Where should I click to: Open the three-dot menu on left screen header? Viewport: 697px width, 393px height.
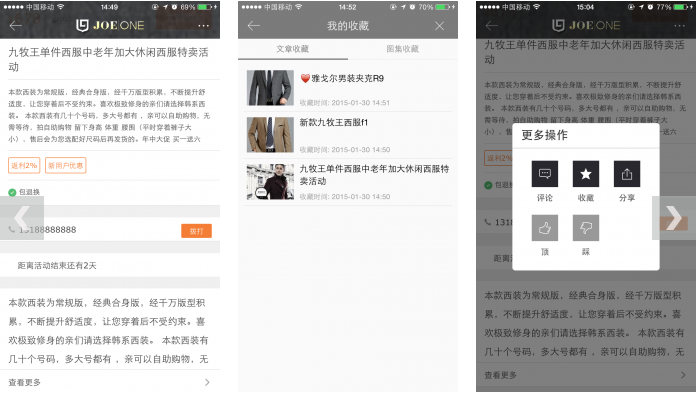pos(204,26)
